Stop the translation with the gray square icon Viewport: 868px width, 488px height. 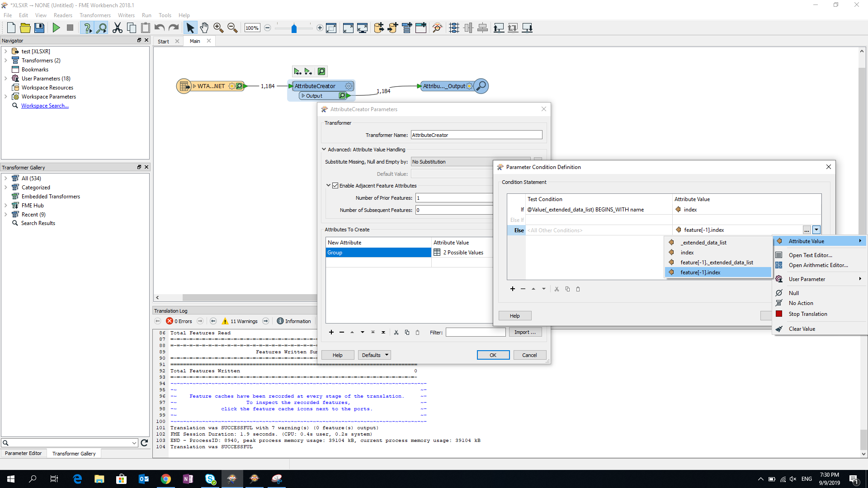tap(70, 28)
